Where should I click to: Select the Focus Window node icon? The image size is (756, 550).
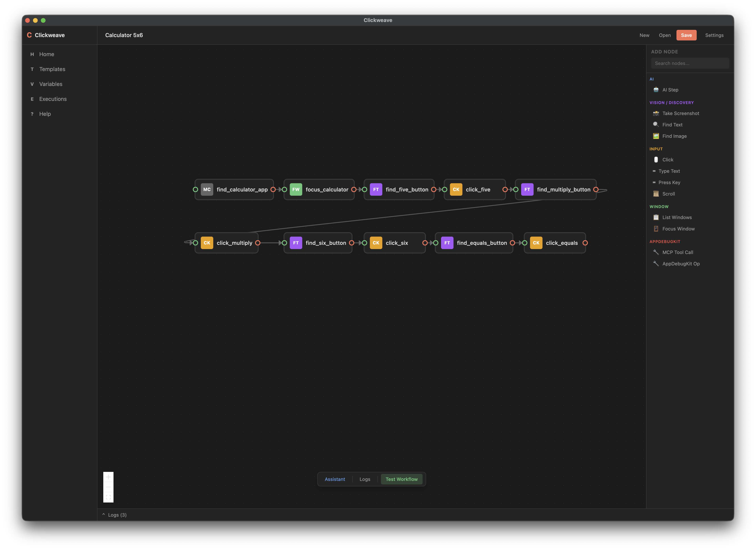tap(656, 228)
